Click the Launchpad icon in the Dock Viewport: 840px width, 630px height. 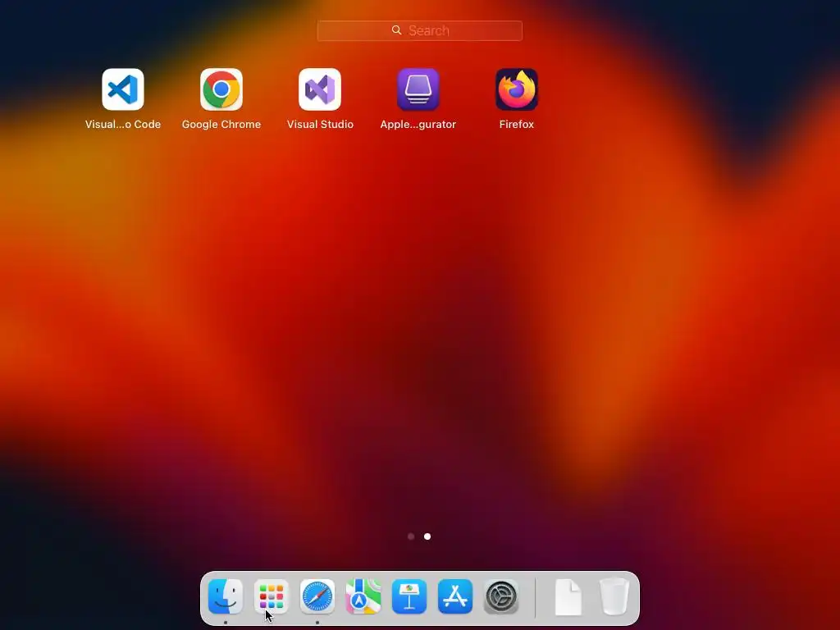[x=271, y=596]
